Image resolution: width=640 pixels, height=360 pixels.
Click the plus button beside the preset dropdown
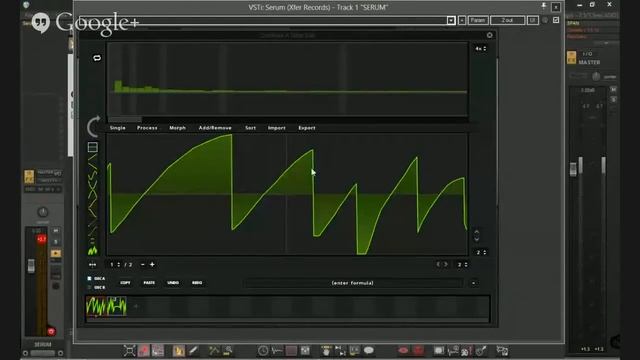pyautogui.click(x=462, y=20)
